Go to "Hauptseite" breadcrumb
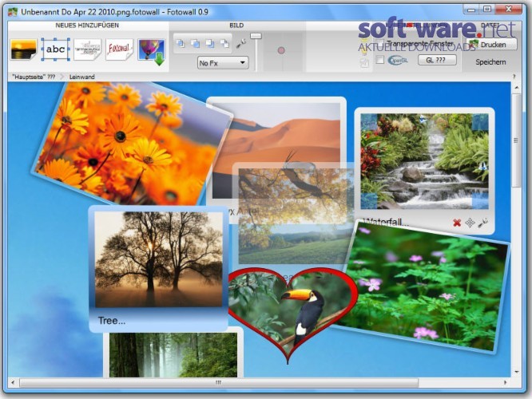 [x=34, y=77]
